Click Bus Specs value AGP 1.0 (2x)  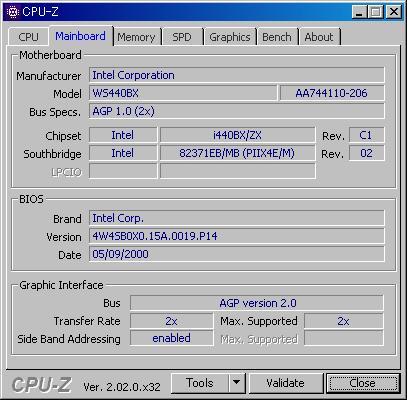(x=237, y=111)
